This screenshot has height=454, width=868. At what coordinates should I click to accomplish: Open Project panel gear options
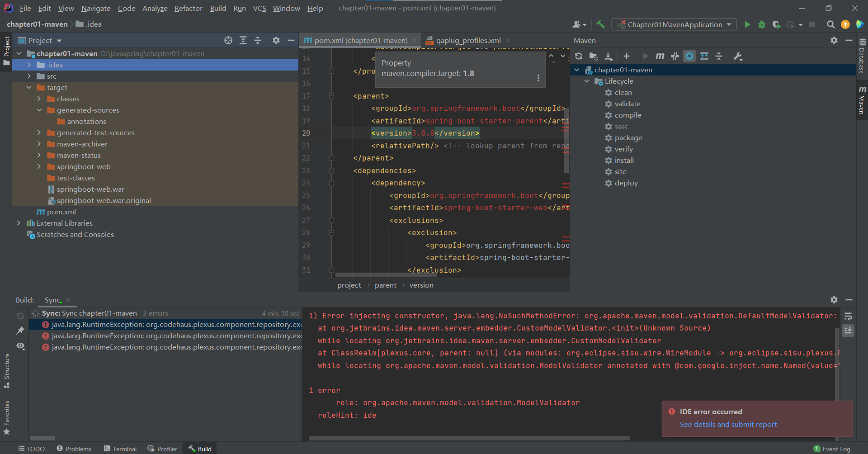(x=276, y=40)
